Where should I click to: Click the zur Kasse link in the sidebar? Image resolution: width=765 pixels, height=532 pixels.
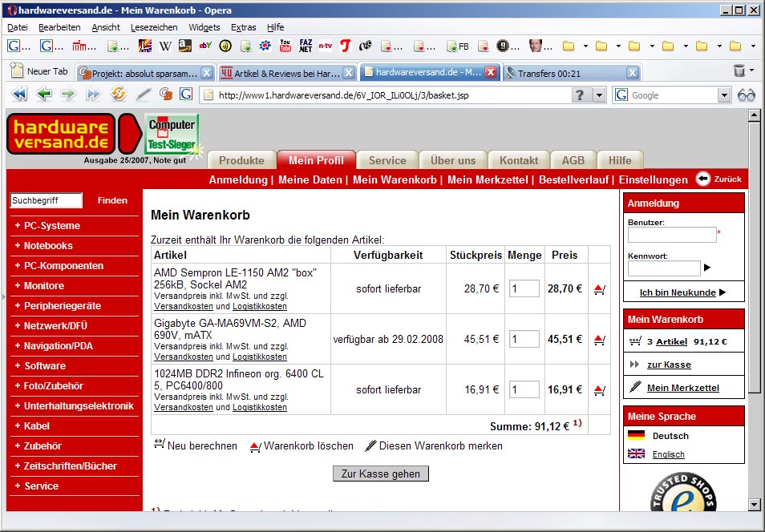pos(669,365)
